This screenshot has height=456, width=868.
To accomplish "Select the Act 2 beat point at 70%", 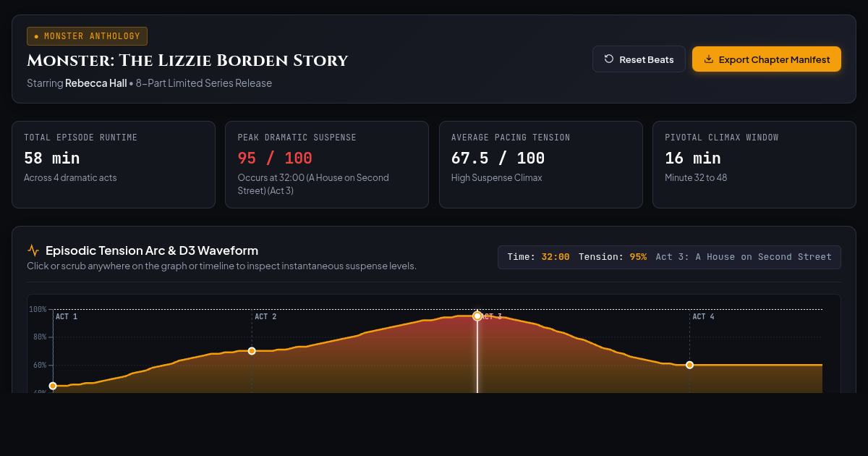I will pos(252,351).
